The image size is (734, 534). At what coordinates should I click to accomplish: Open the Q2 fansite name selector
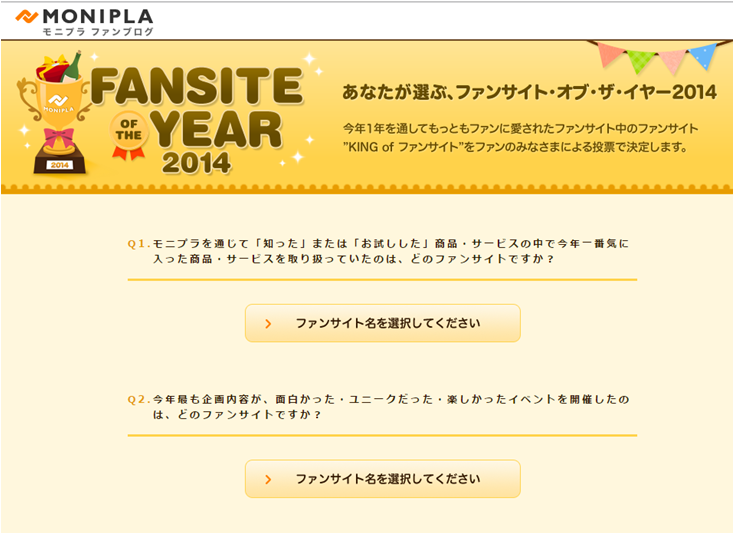tap(382, 479)
